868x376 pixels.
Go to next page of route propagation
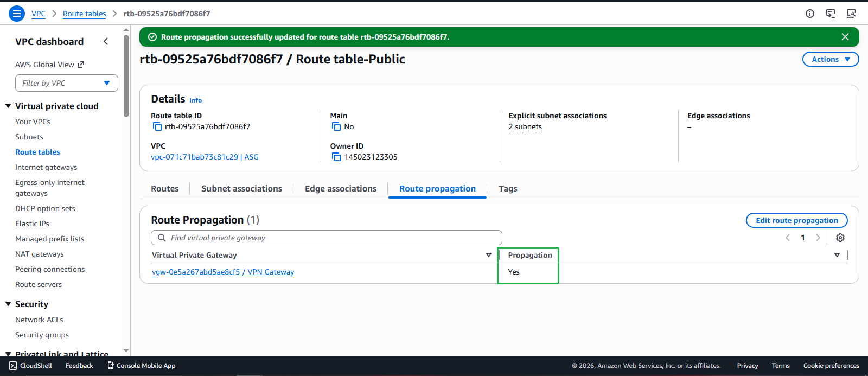[x=818, y=238]
